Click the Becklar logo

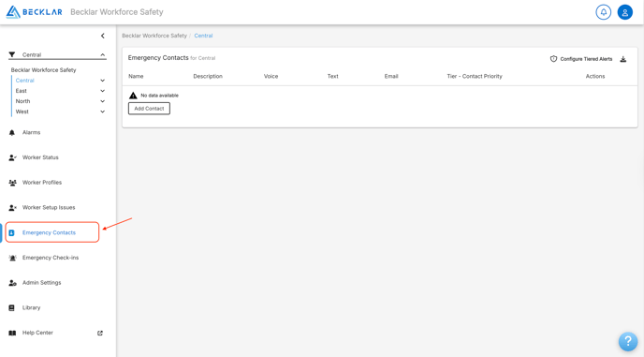(34, 12)
